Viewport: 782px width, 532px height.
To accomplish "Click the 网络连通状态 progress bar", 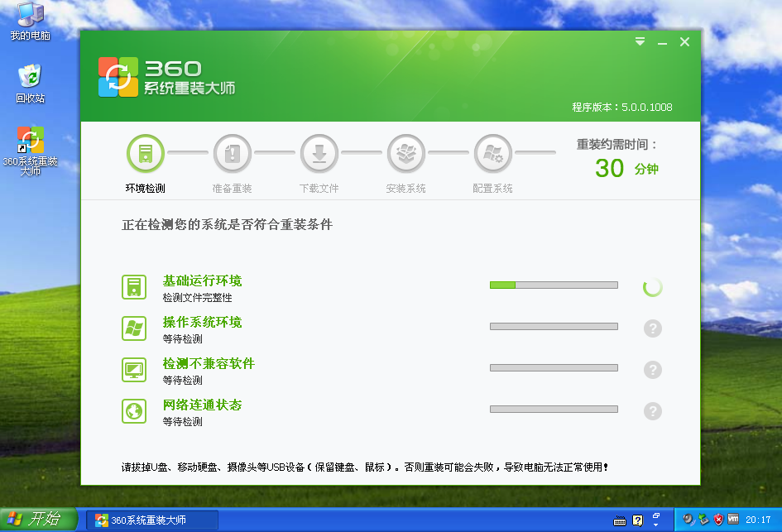I will click(554, 410).
